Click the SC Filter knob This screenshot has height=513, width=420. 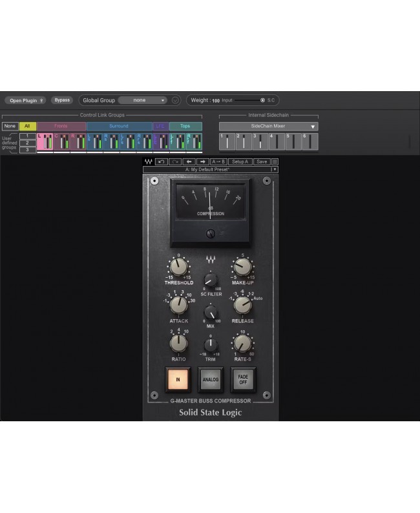211,280
